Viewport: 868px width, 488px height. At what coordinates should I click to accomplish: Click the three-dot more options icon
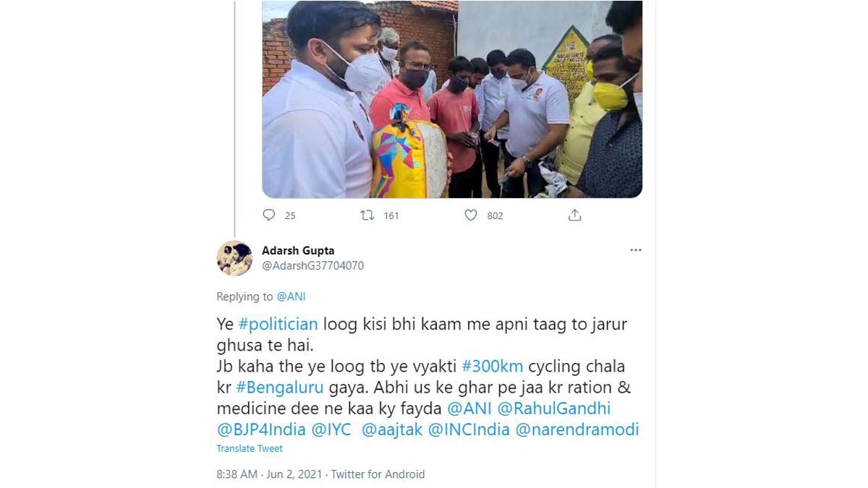coord(636,249)
